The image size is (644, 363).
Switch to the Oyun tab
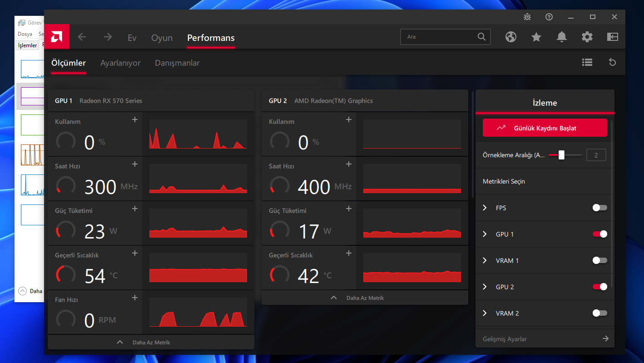coord(162,38)
